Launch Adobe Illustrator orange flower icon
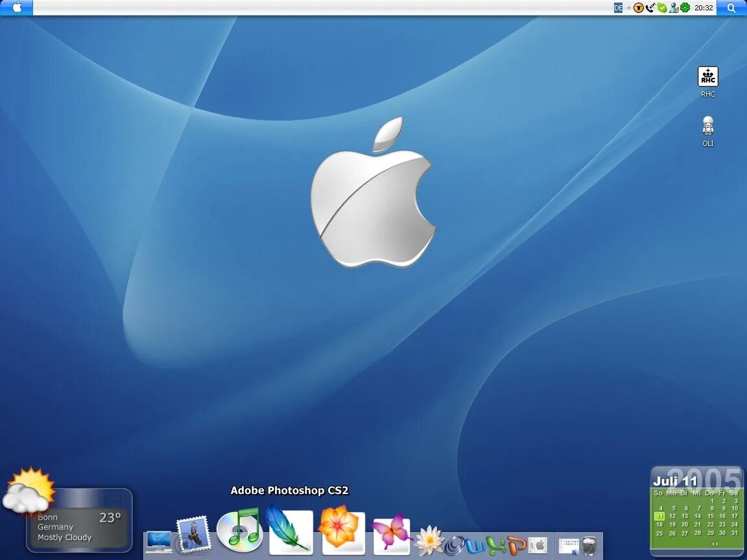Image resolution: width=747 pixels, height=560 pixels. point(342,530)
